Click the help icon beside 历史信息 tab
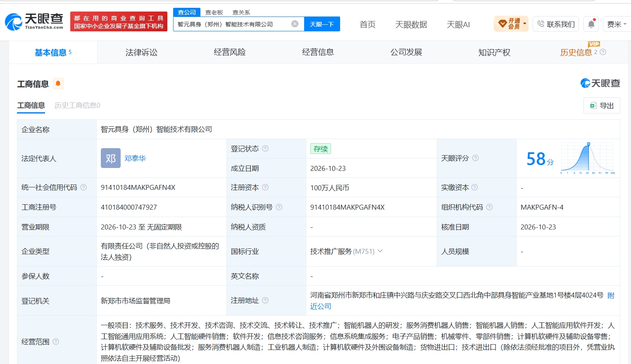Screen dimensions: 631x364 [603, 52]
